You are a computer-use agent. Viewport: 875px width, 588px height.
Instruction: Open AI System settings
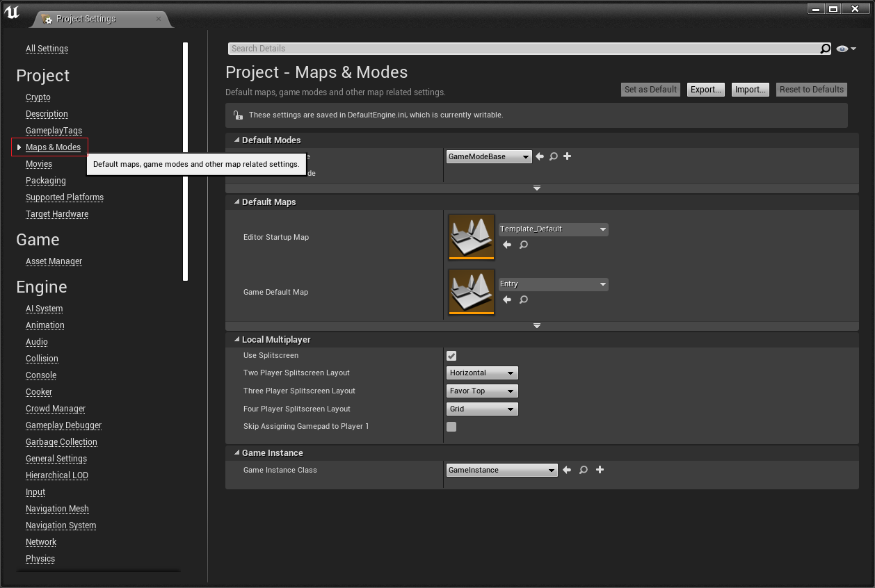click(44, 309)
